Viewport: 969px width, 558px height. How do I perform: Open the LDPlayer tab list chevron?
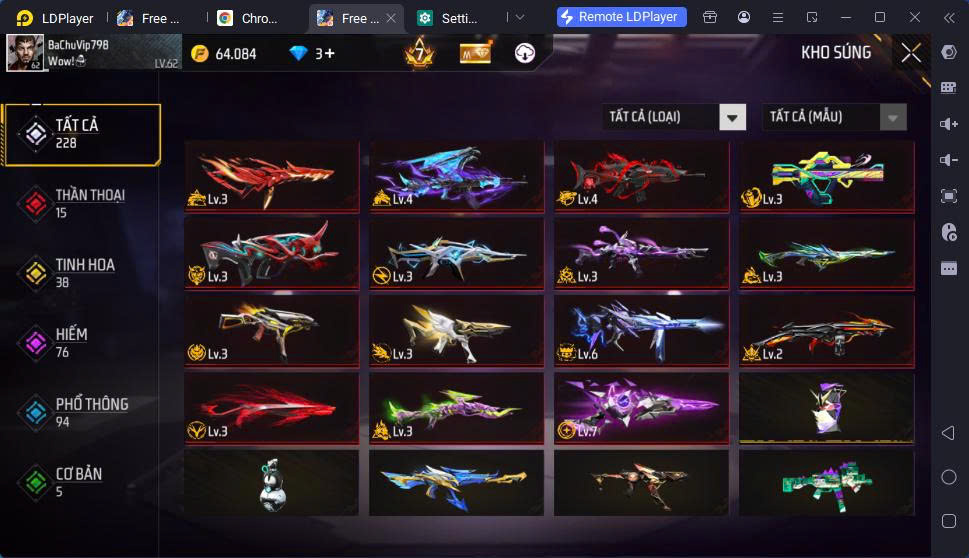520,17
